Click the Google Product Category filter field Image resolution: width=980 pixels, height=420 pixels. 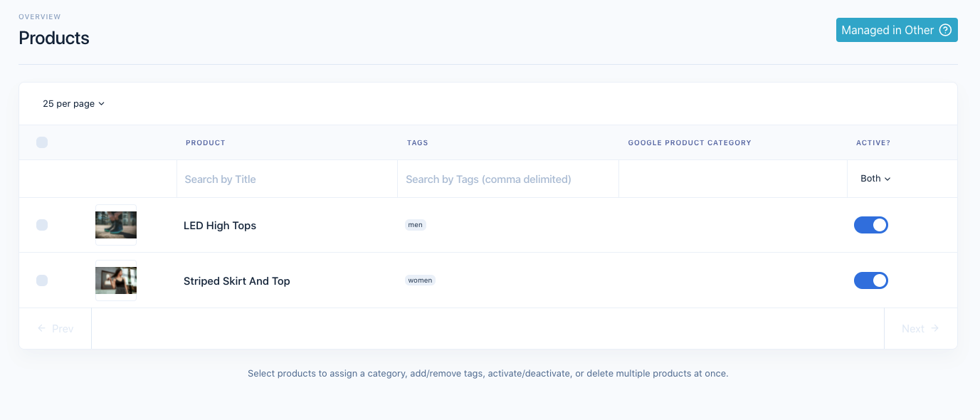(x=732, y=179)
